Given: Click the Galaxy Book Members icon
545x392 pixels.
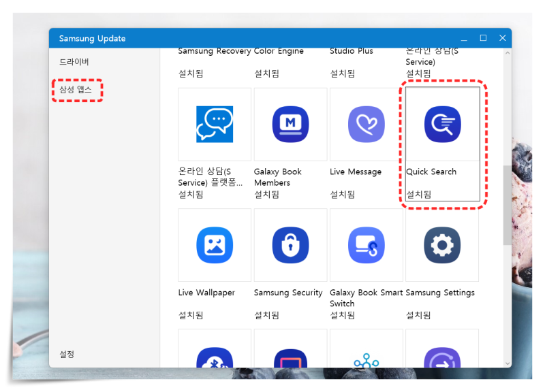Looking at the screenshot, I should point(290,125).
